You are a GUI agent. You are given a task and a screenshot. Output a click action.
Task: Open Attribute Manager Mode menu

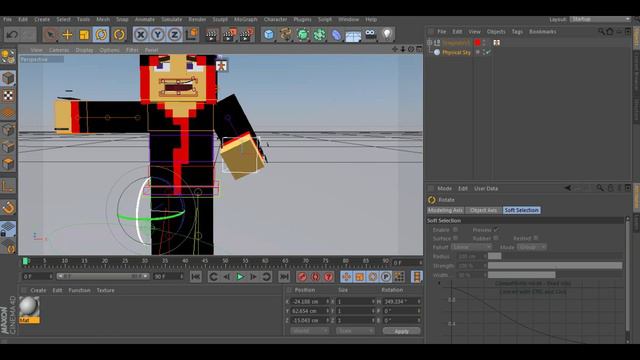tap(444, 189)
